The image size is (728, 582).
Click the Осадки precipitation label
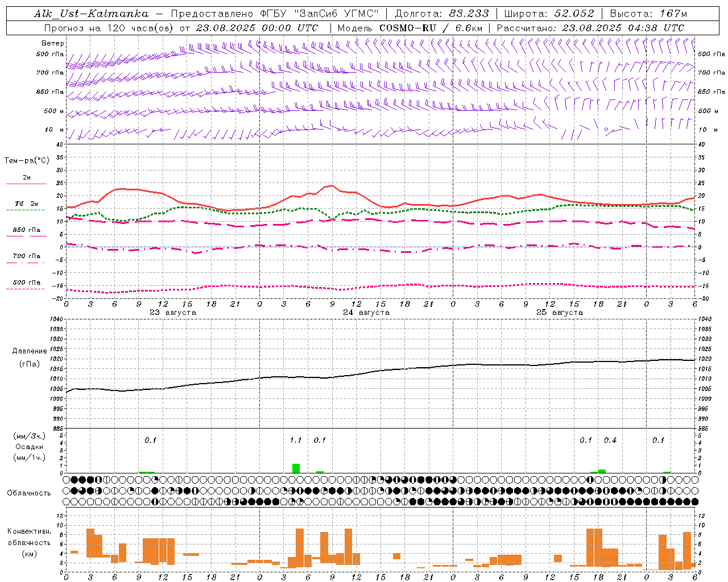[x=30, y=447]
